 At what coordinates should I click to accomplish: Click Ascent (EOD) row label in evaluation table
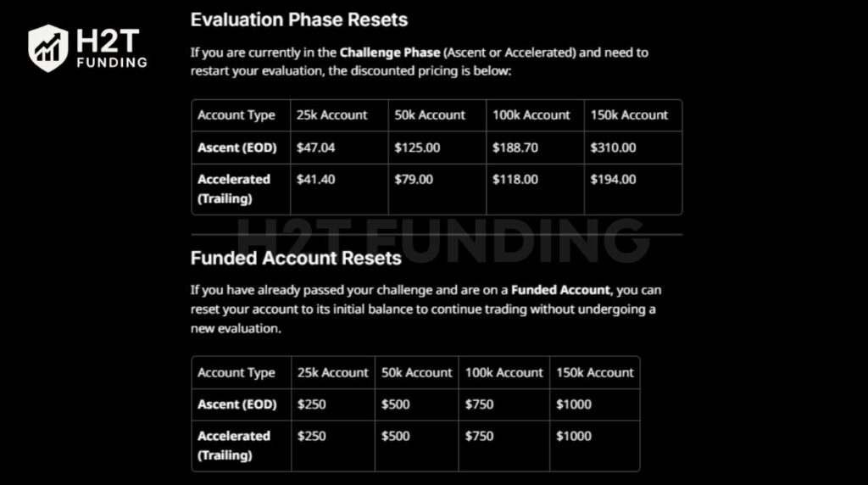click(x=237, y=148)
